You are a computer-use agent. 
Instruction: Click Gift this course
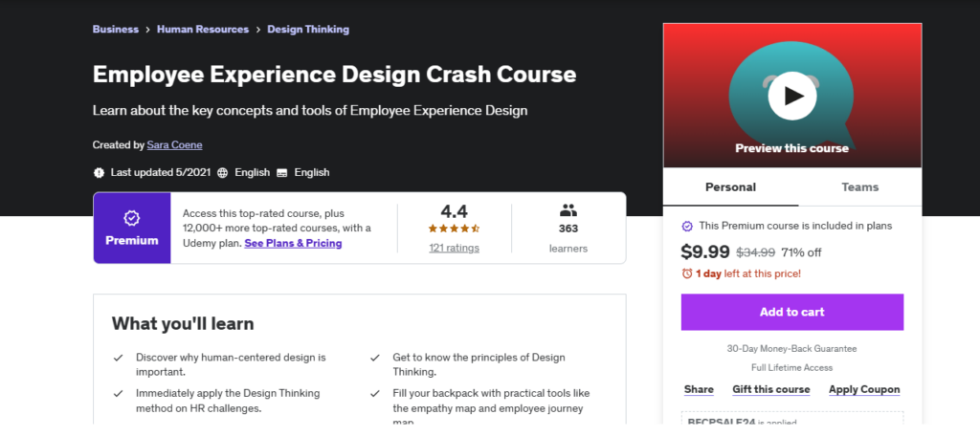pos(771,389)
